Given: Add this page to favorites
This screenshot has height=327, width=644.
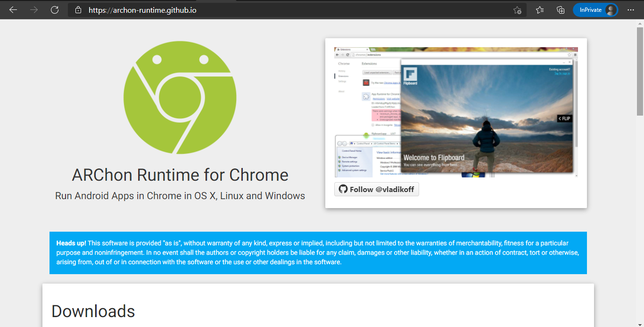Looking at the screenshot, I should [x=517, y=10].
